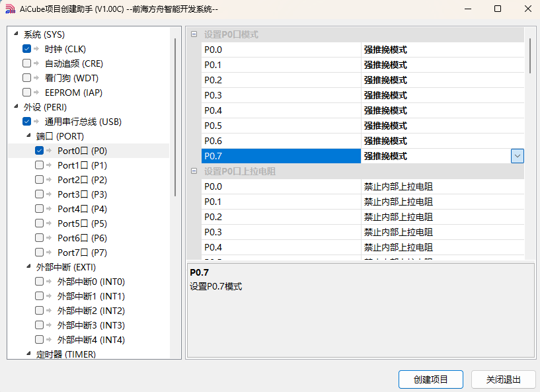Click the arrow icon next to 看门狗 (WDT)
This screenshot has height=392, width=540.
click(36, 78)
